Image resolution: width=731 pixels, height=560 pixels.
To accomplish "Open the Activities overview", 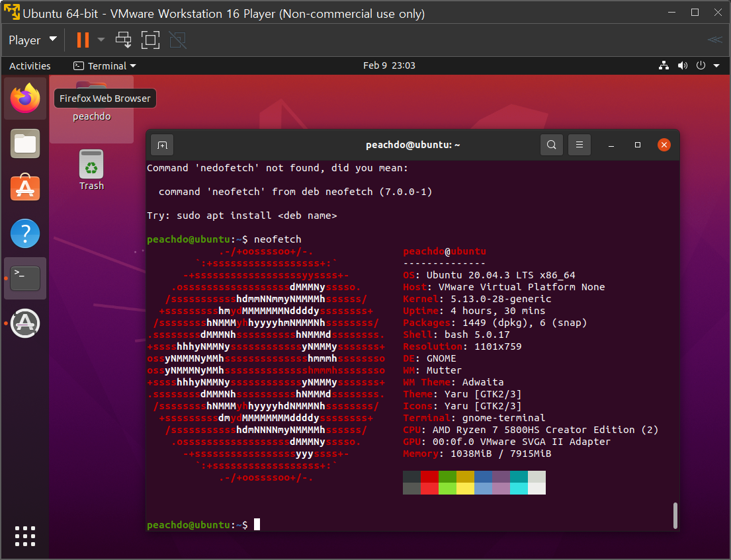I will (x=30, y=65).
